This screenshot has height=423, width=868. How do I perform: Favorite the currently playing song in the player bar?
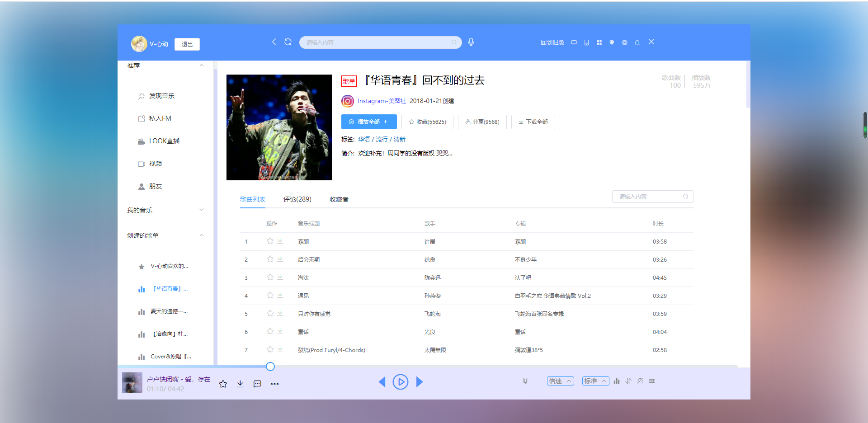pos(223,384)
